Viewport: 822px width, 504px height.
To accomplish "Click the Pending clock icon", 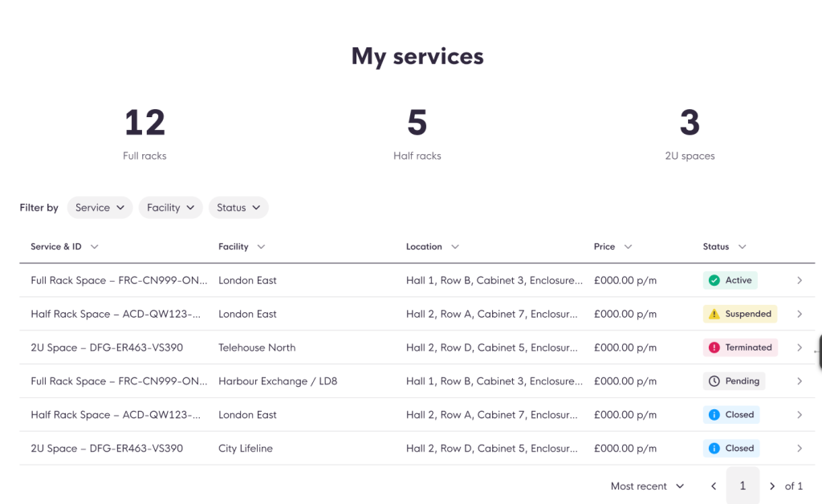I will [x=714, y=381].
